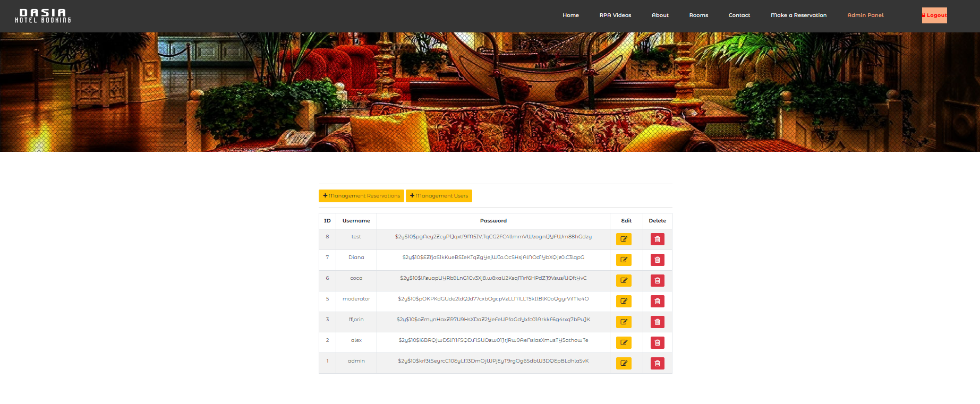
Task: Click the edit icon for Diana
Action: (624, 260)
